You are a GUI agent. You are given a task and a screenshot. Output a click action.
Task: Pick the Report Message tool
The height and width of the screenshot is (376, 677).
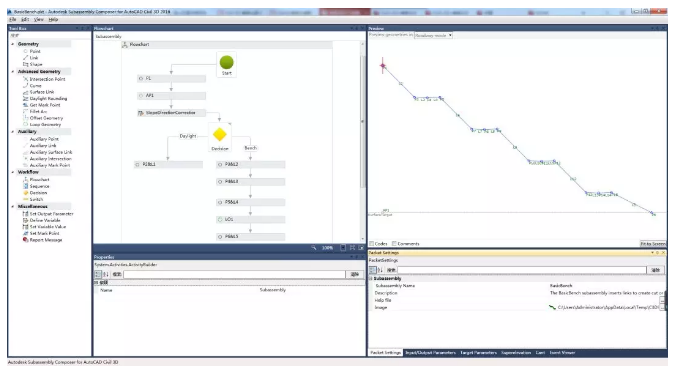click(46, 240)
